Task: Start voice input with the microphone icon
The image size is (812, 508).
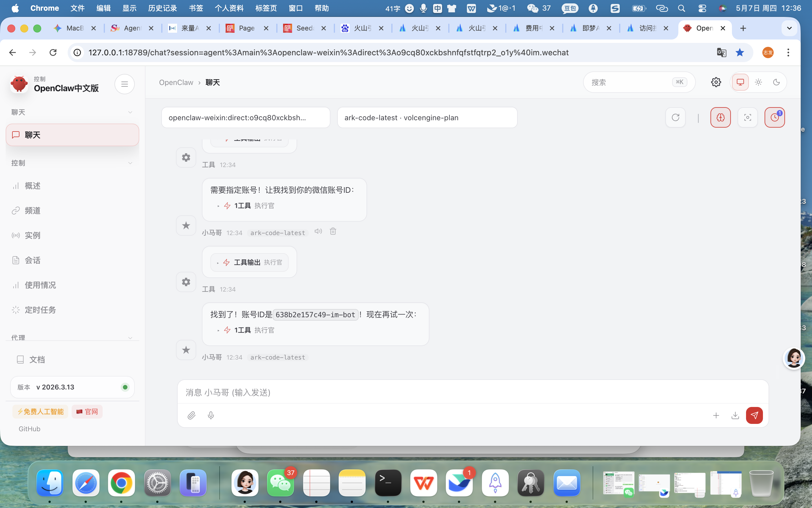Action: [x=211, y=416]
